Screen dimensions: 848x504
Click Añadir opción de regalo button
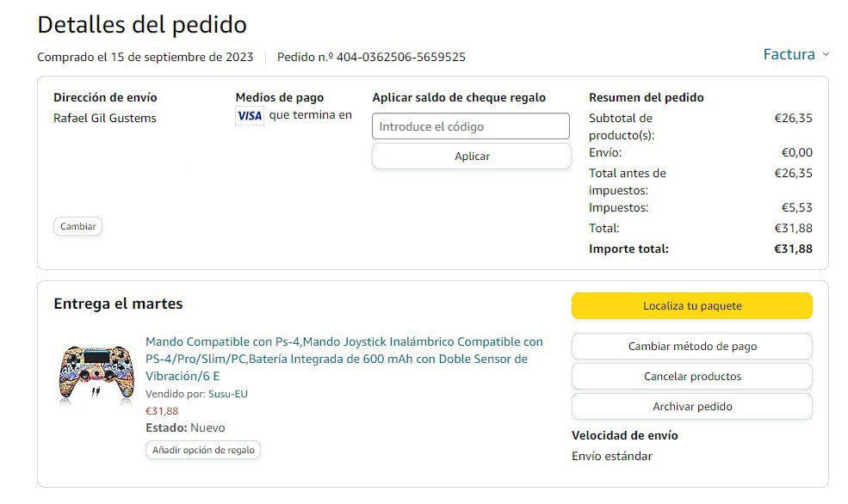(203, 450)
